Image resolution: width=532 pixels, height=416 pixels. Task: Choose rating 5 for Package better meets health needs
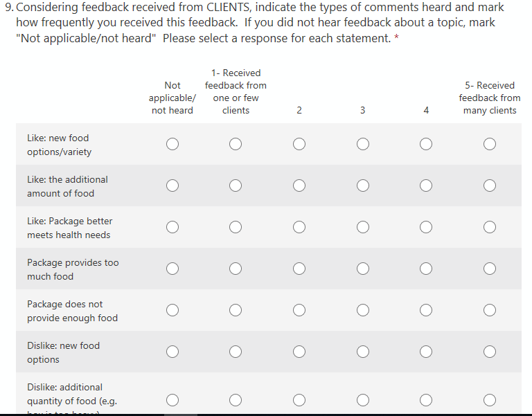[x=490, y=227]
